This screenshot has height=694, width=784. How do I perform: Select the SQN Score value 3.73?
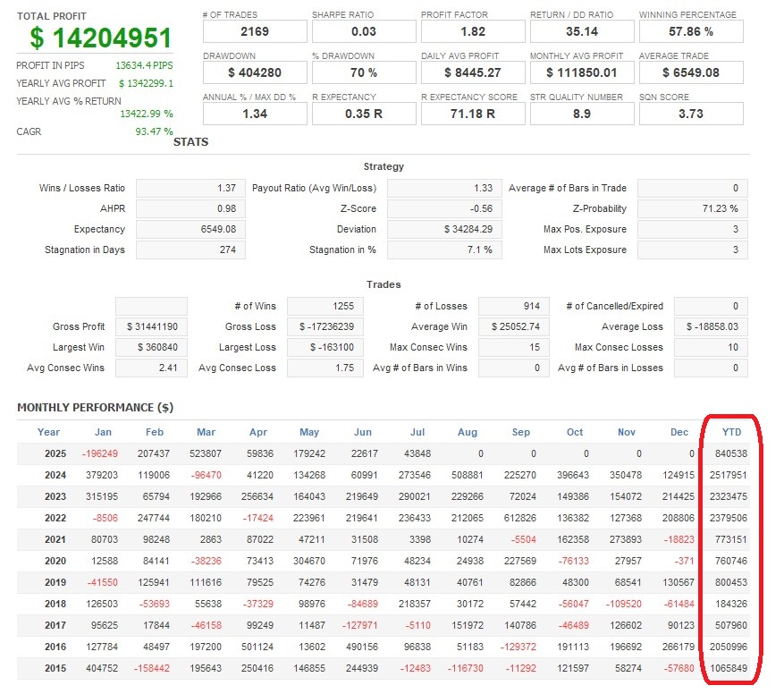tap(691, 114)
